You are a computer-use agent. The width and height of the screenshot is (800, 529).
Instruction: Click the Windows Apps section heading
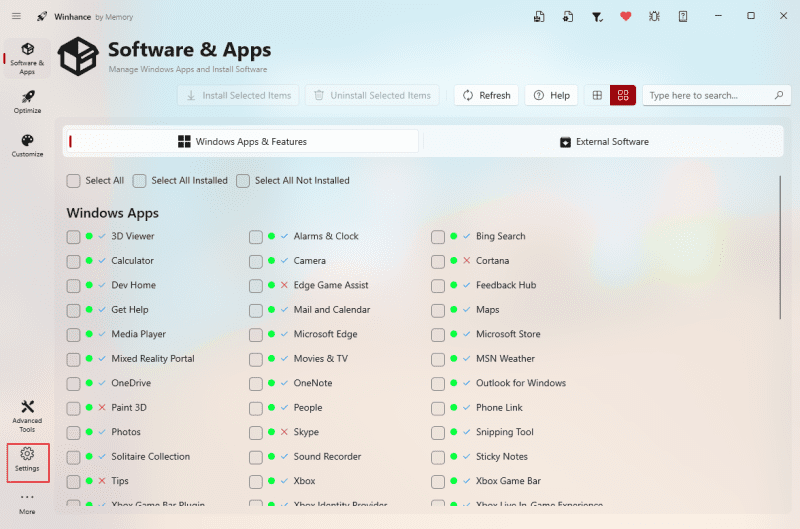[112, 213]
